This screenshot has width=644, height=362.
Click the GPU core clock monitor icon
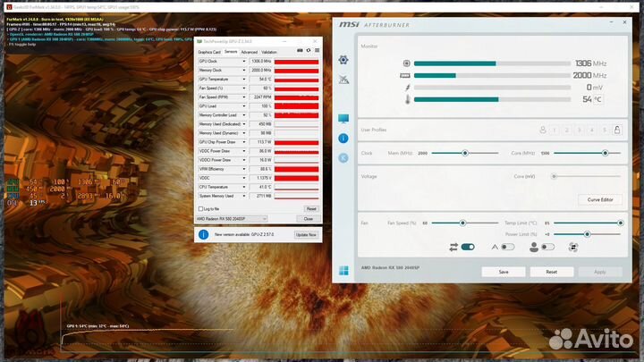pos(406,63)
